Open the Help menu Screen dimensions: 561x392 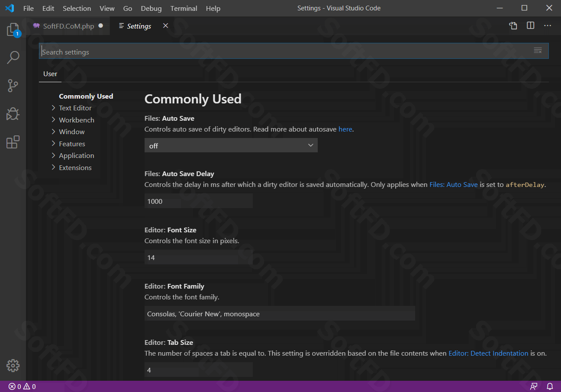tap(213, 8)
